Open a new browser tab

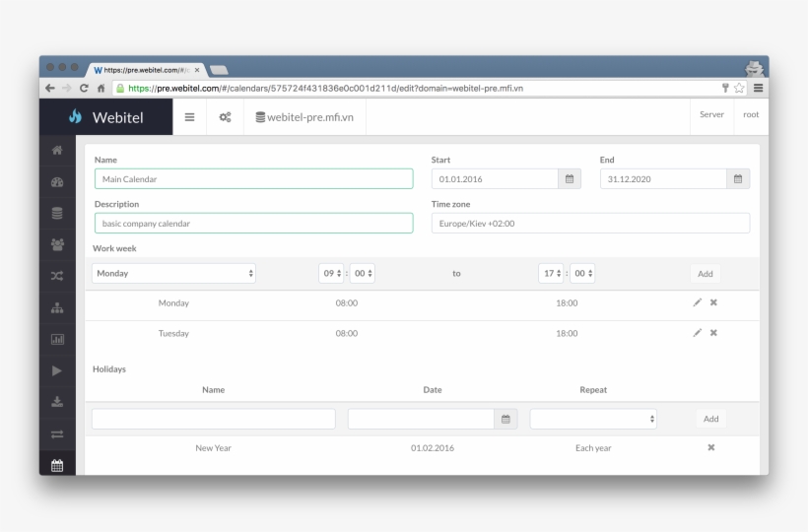[x=219, y=70]
